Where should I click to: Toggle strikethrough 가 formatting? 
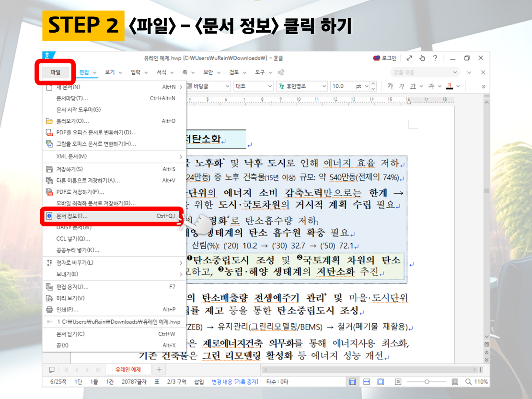click(431, 86)
